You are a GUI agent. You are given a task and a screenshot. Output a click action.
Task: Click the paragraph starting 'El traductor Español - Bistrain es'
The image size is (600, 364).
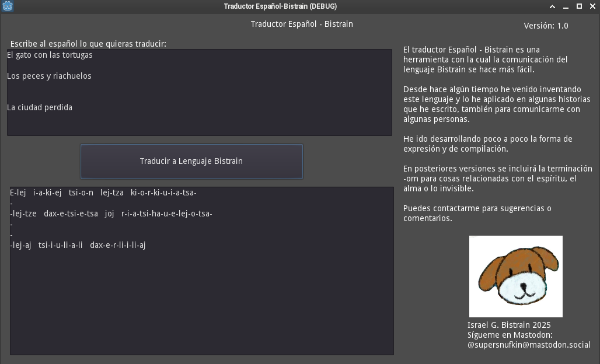coord(485,60)
